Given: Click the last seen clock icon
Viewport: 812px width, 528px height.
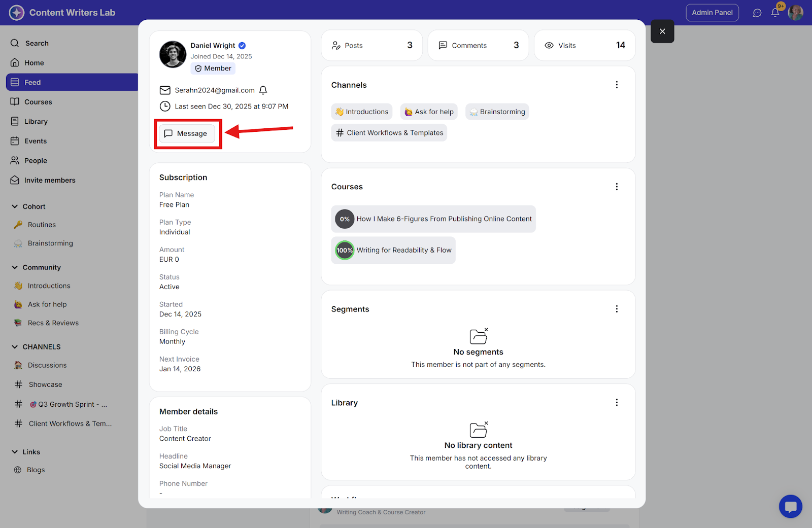Looking at the screenshot, I should (165, 107).
